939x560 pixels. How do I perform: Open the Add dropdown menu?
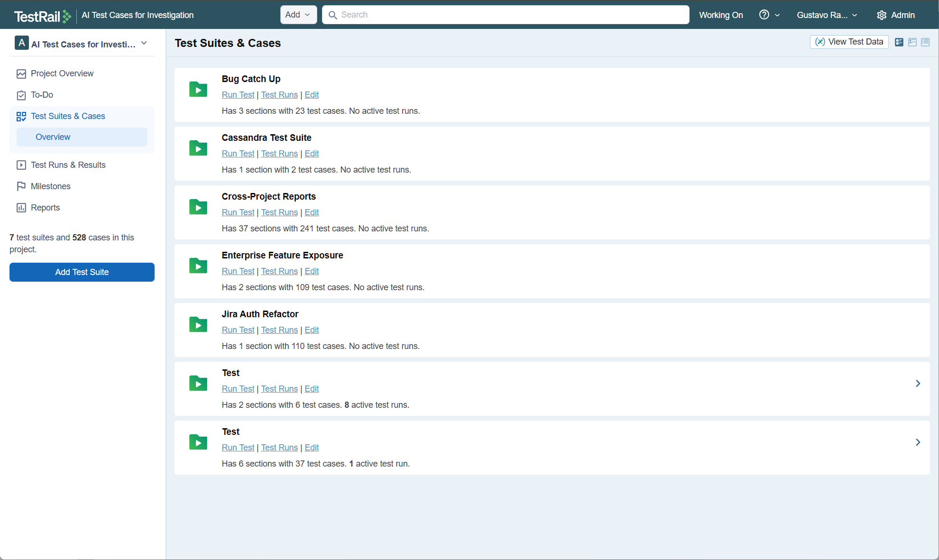[298, 15]
